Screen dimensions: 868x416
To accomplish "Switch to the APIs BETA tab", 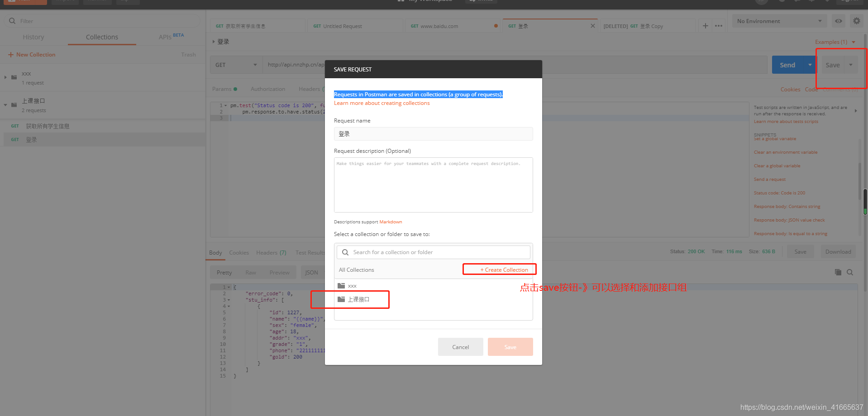I will click(171, 37).
